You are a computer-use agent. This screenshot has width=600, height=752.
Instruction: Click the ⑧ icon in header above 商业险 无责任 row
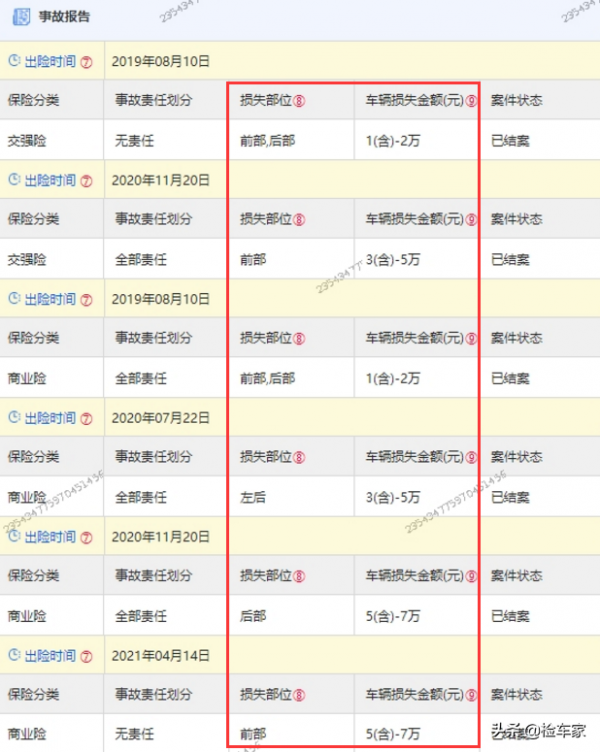[x=299, y=695]
